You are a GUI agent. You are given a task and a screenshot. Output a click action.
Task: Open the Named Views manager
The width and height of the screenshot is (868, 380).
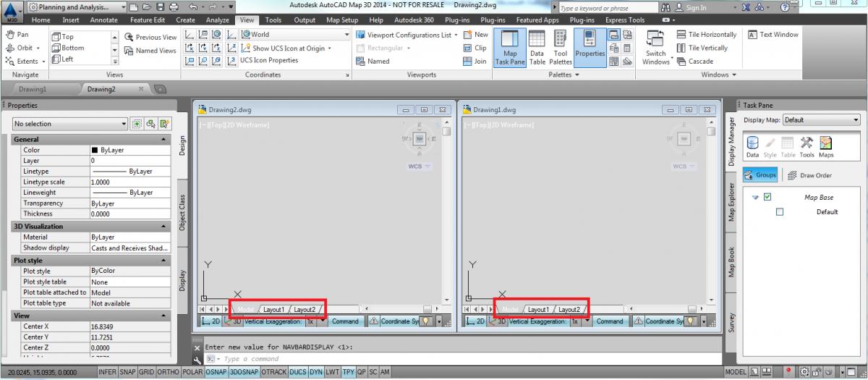point(150,51)
